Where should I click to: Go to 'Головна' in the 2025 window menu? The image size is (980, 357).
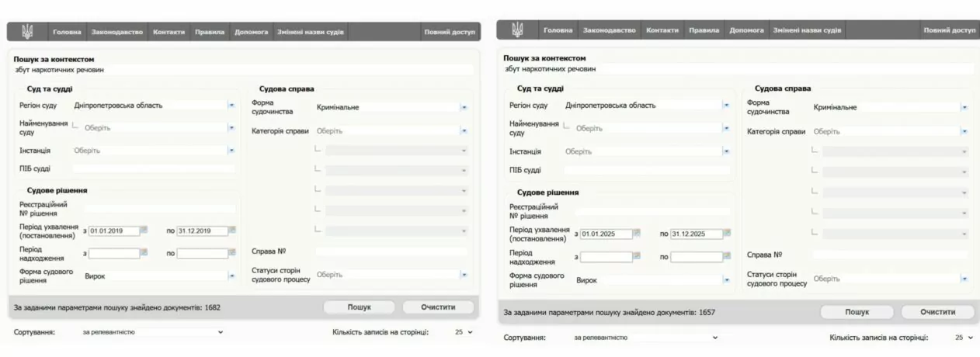pyautogui.click(x=558, y=30)
